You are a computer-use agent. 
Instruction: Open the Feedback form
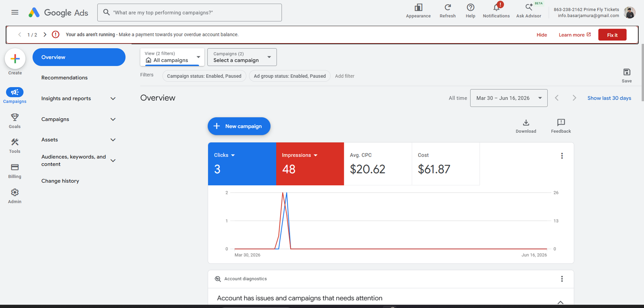point(561,126)
